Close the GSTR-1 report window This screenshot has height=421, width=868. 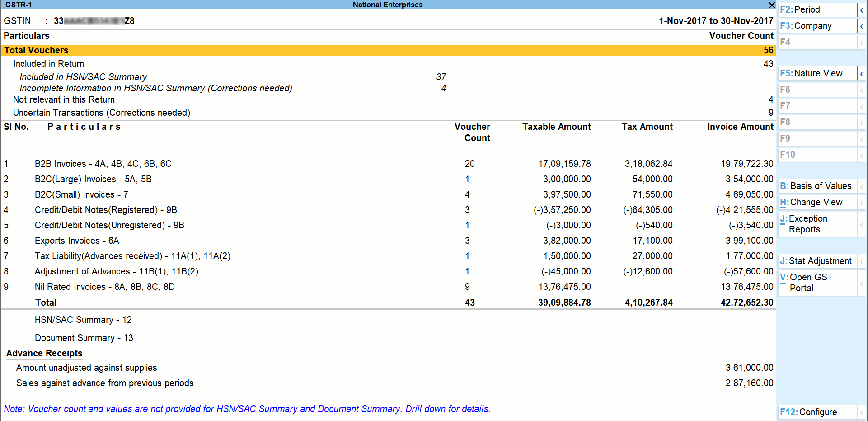coord(772,5)
